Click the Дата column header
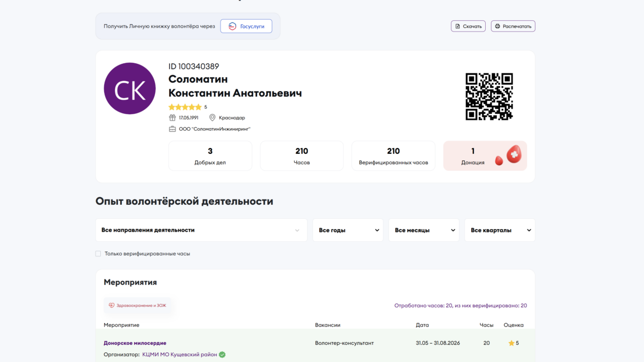 coord(422,325)
